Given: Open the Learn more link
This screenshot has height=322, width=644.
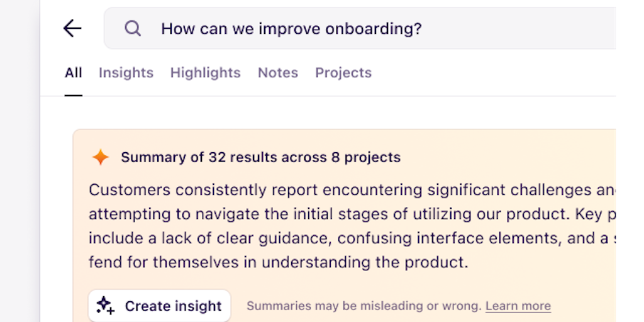Looking at the screenshot, I should 518,306.
